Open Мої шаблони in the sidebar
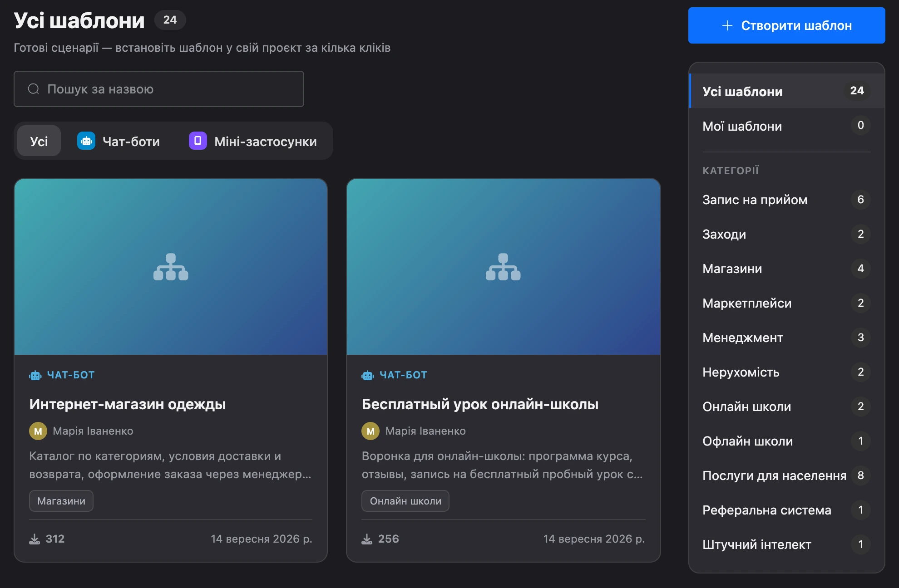This screenshot has width=899, height=588. click(x=786, y=126)
